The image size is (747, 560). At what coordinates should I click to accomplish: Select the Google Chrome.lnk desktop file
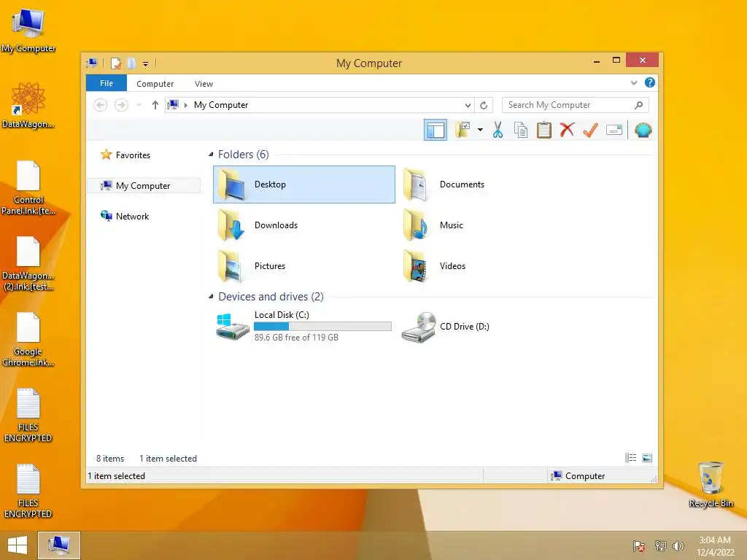click(x=28, y=339)
